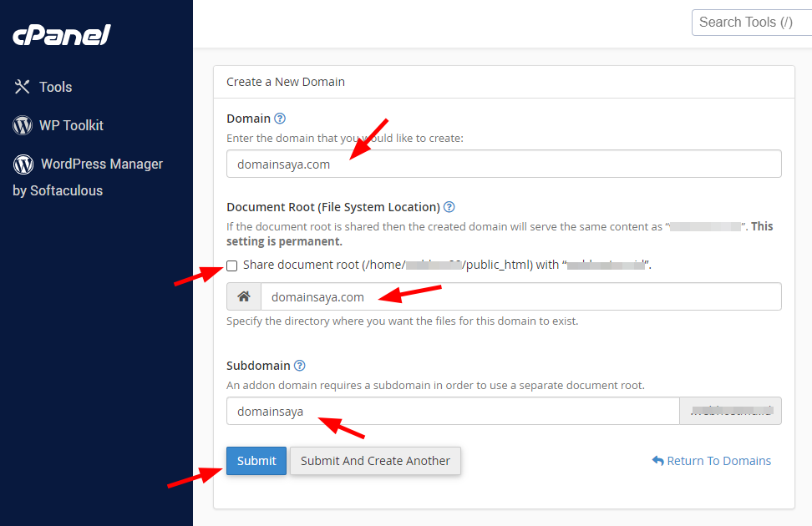Click the blurred domain suffix beside Subdomain field
The image size is (812, 526).
tap(731, 411)
